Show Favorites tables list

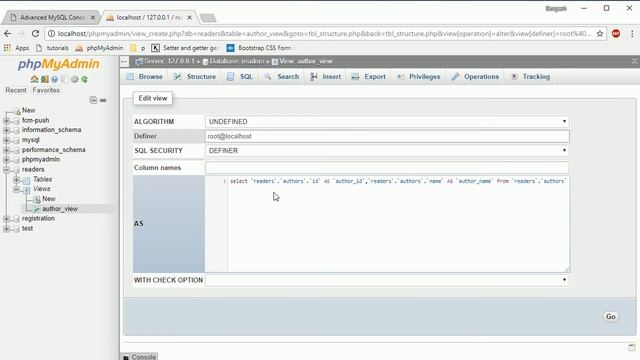[46, 90]
